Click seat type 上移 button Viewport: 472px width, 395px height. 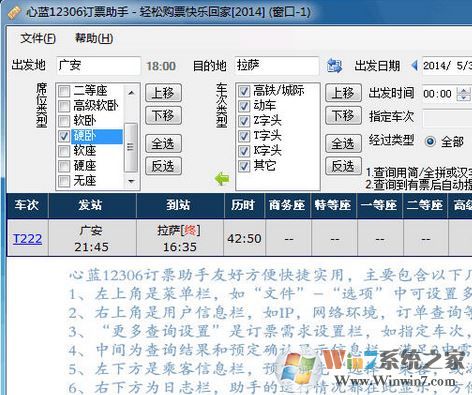pos(163,93)
